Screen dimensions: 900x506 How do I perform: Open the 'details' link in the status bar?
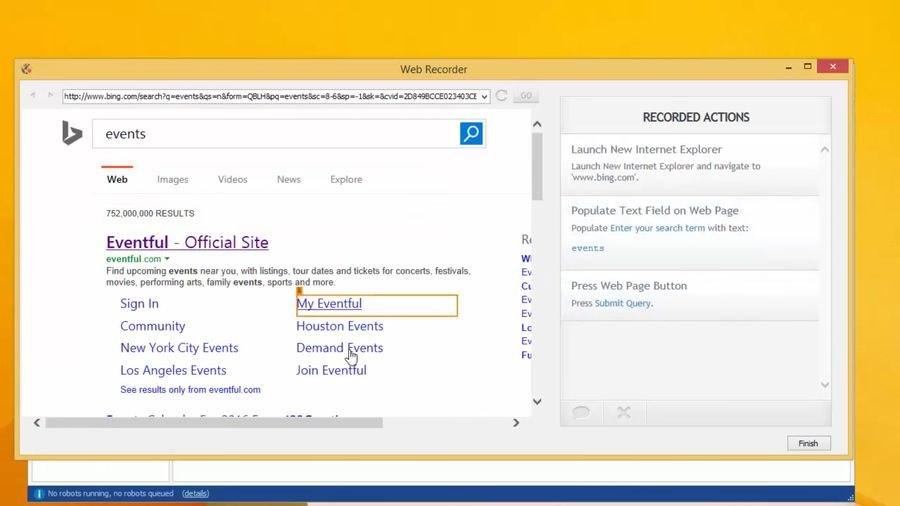tap(195, 493)
